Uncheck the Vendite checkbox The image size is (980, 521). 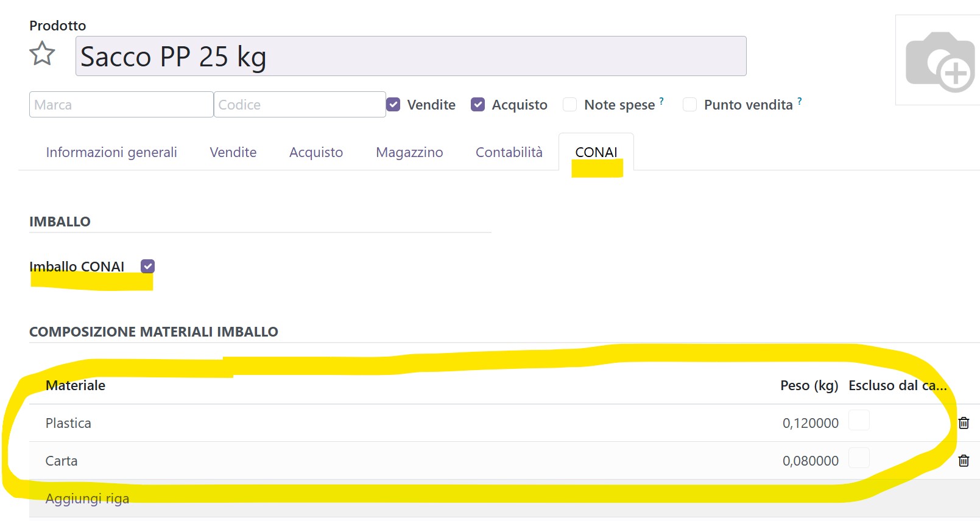(393, 105)
